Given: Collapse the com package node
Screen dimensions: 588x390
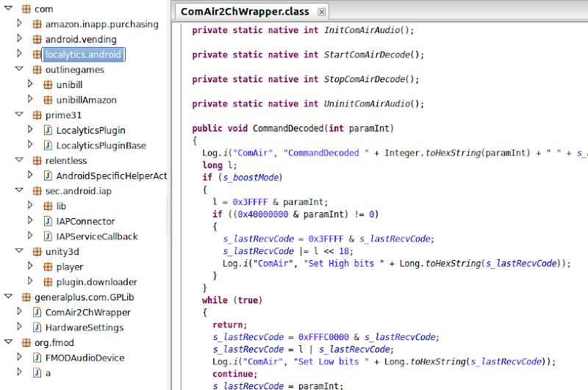Looking at the screenshot, I should (x=8, y=8).
